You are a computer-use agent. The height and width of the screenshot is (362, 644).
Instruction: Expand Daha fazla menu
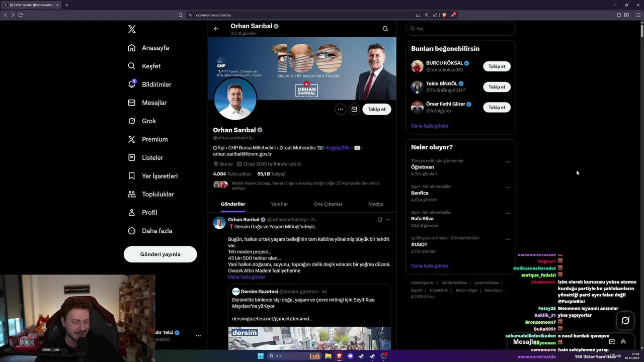click(150, 231)
